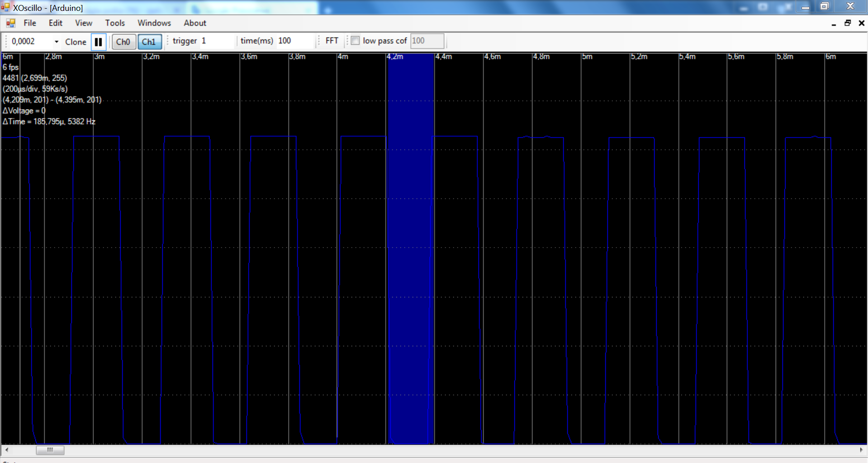Click the 3,8m time axis marker
868x463 pixels.
pos(298,57)
